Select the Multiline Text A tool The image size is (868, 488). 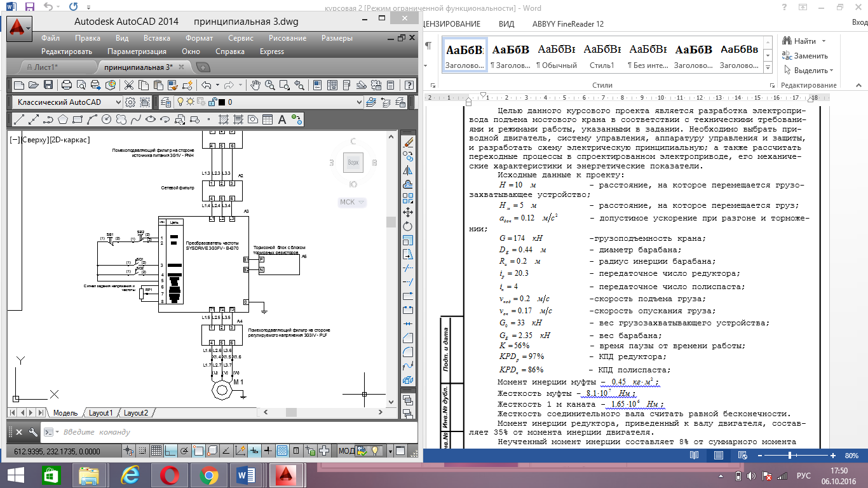(282, 119)
